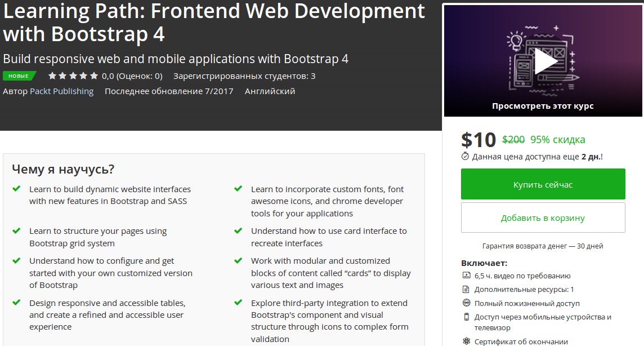Click Добавить в корзину button
Screen dimensions: 644x346
[543, 218]
